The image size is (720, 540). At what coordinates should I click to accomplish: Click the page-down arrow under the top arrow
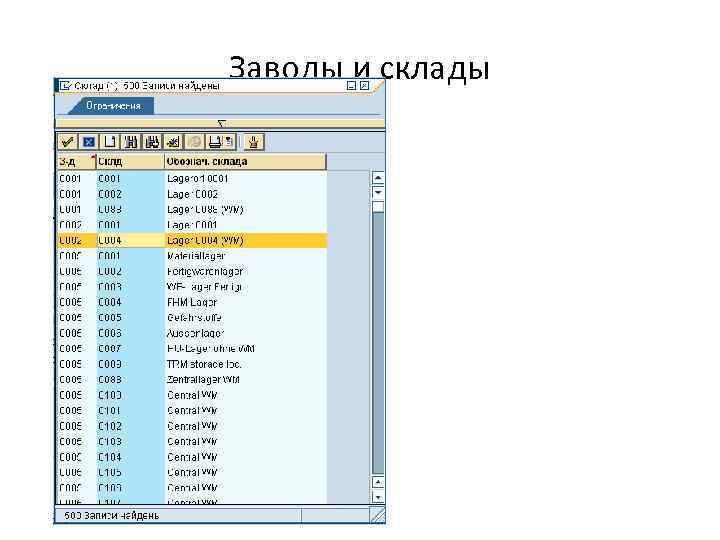pos(377,193)
